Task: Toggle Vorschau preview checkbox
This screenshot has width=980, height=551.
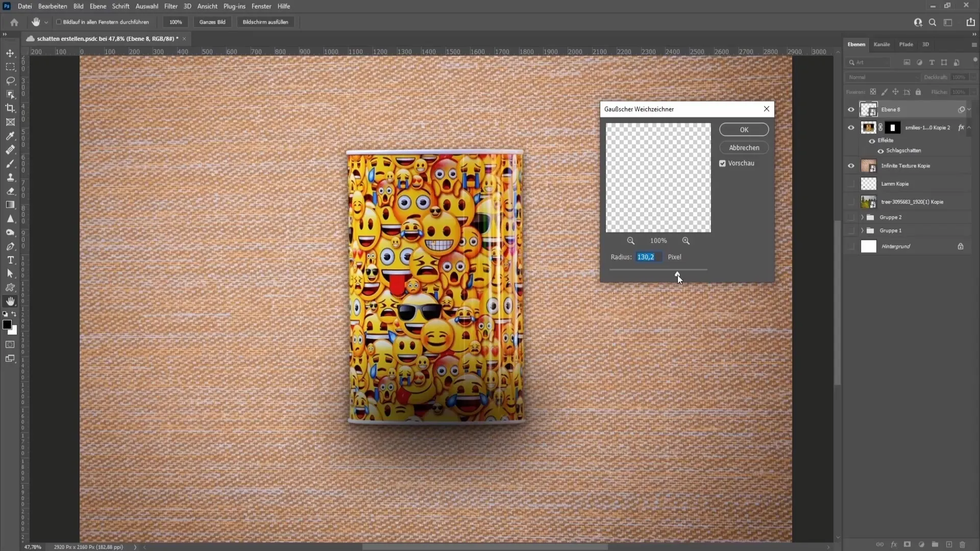Action: point(722,163)
